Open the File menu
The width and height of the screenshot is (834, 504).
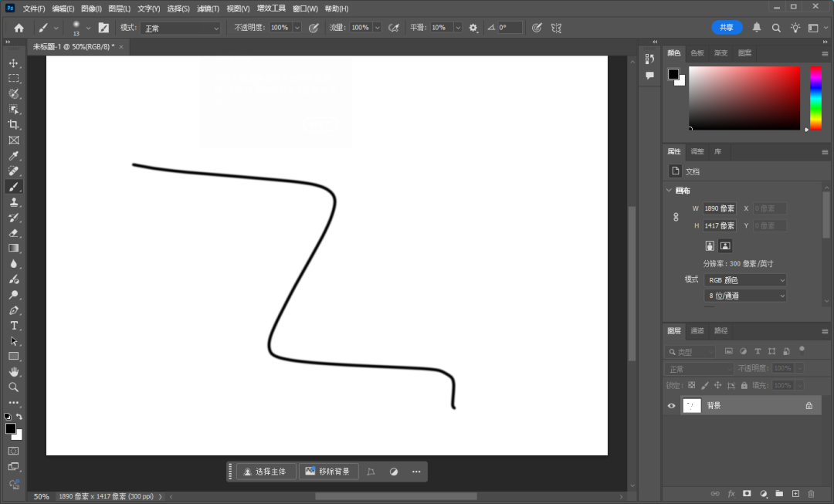(x=33, y=8)
